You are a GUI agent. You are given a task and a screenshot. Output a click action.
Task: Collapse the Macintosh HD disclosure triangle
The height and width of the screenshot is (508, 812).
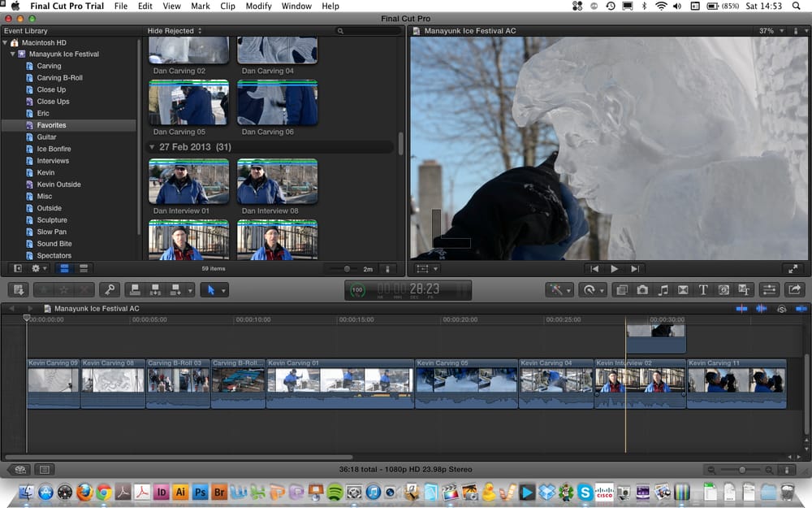click(x=5, y=42)
